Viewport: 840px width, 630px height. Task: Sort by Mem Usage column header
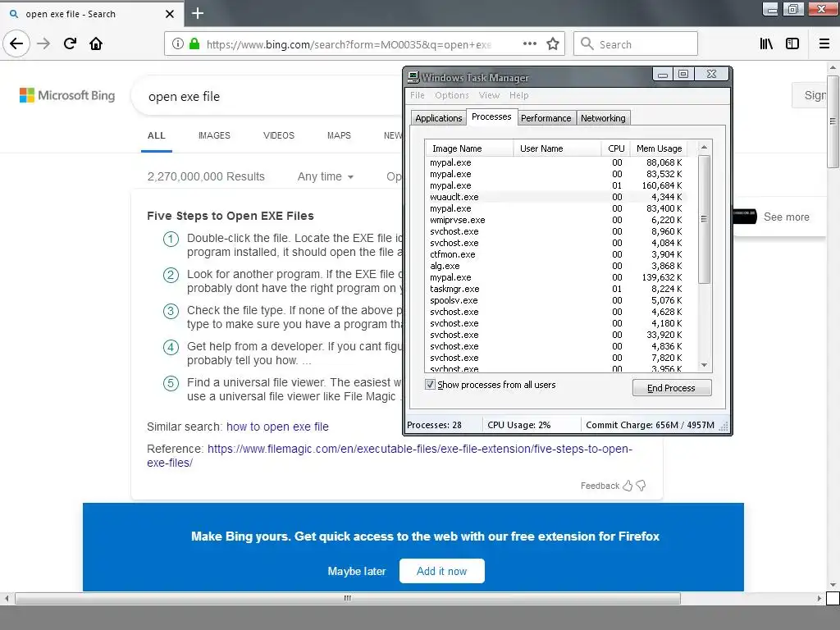[659, 148]
